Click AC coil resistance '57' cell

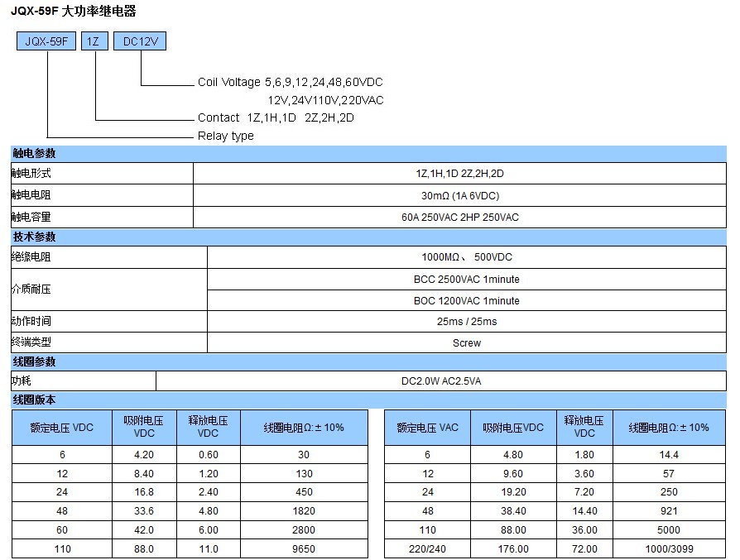point(669,473)
